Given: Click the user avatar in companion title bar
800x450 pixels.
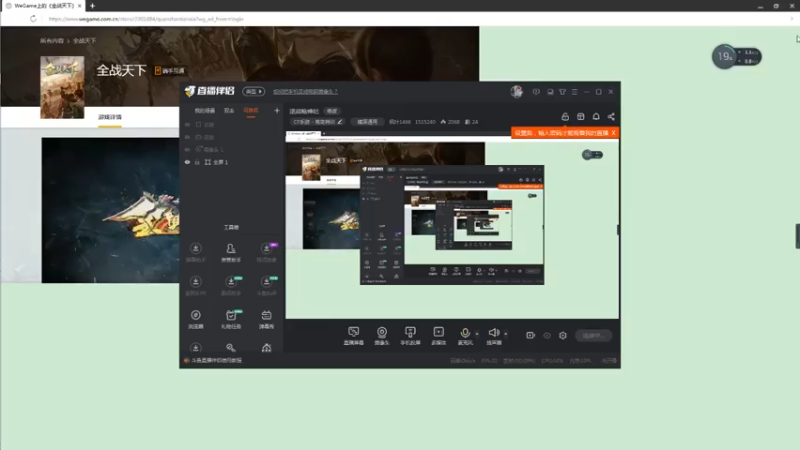Looking at the screenshot, I should [x=516, y=91].
